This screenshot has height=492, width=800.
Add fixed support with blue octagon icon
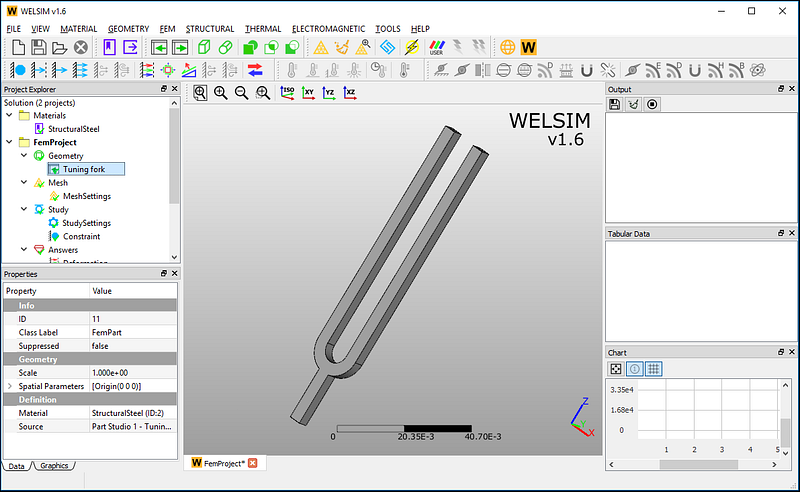[18, 70]
